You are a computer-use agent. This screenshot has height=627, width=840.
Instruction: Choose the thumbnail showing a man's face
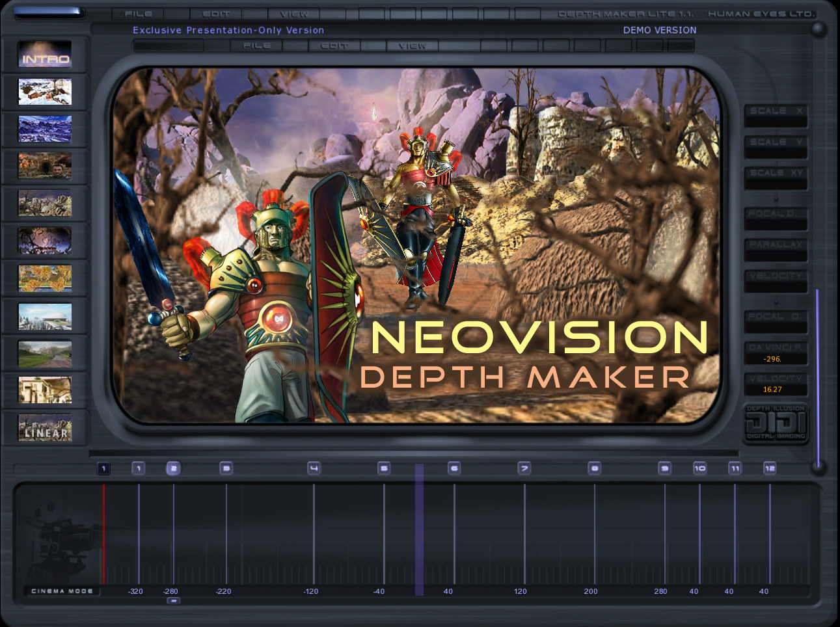pos(45,166)
